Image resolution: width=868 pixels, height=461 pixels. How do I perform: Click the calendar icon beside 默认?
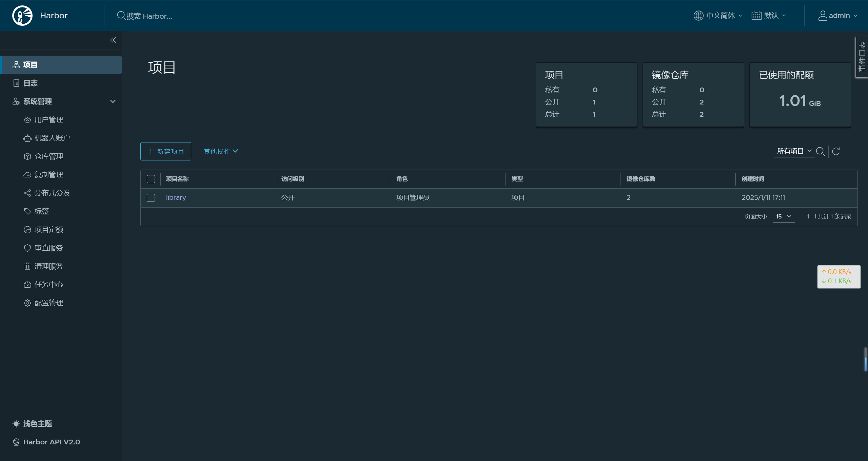coord(756,16)
